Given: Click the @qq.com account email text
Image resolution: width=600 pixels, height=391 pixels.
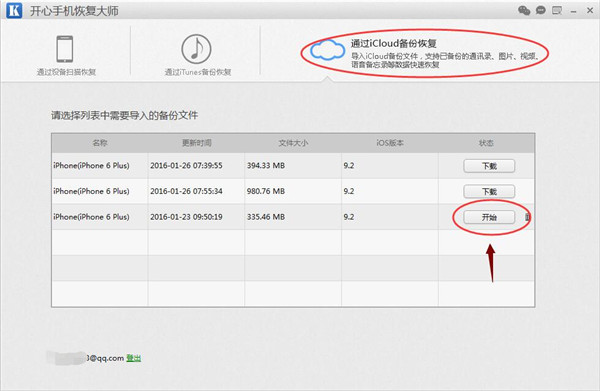Looking at the screenshot, I should click(x=104, y=358).
